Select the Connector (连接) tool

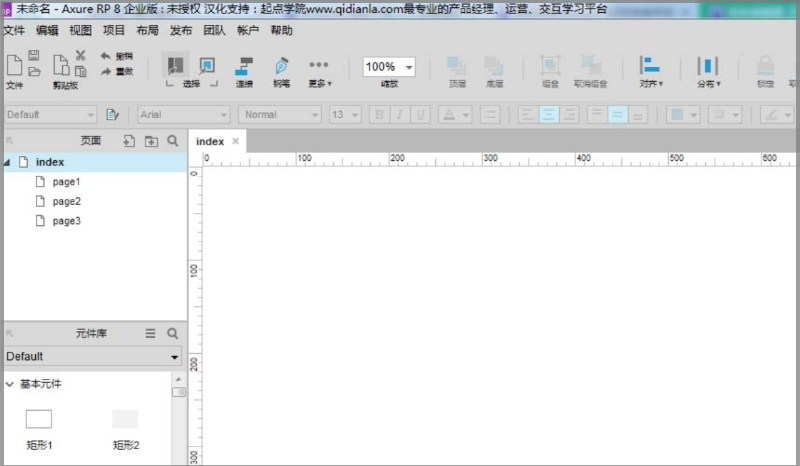pyautogui.click(x=243, y=68)
